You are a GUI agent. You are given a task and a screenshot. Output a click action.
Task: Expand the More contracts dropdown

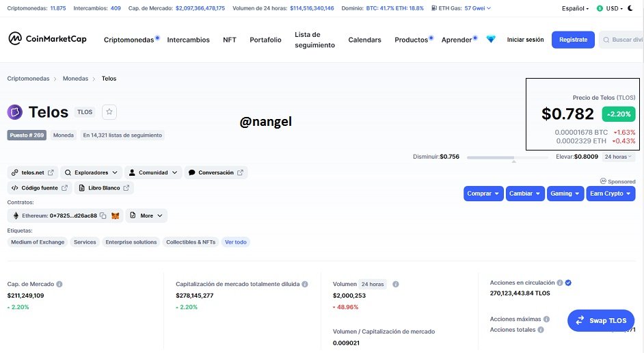tap(146, 215)
